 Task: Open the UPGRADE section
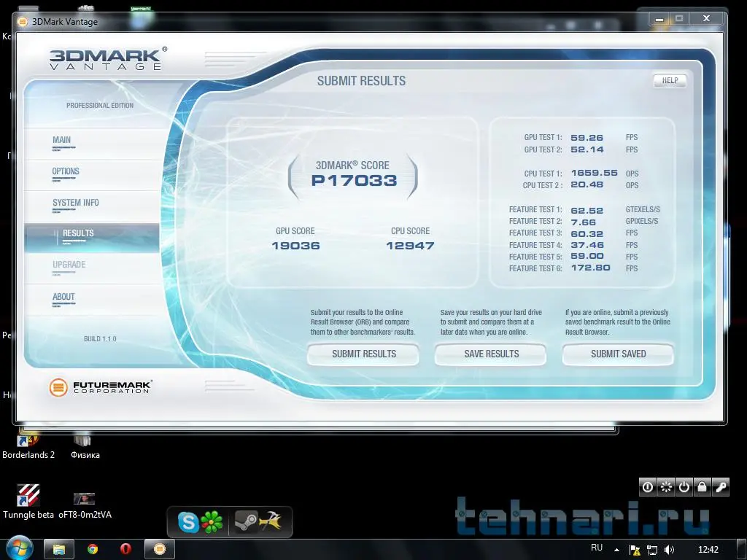[x=69, y=265]
